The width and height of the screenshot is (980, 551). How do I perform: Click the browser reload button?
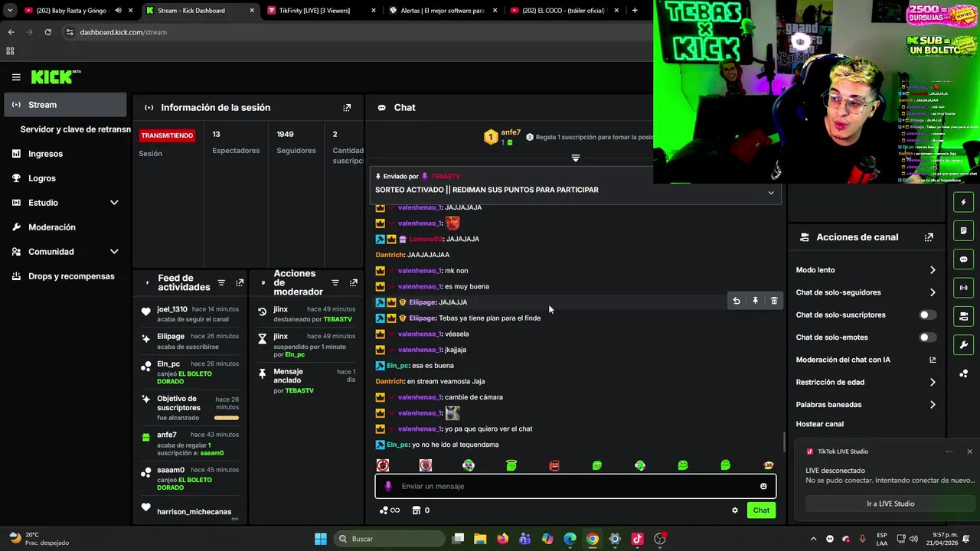point(47,32)
